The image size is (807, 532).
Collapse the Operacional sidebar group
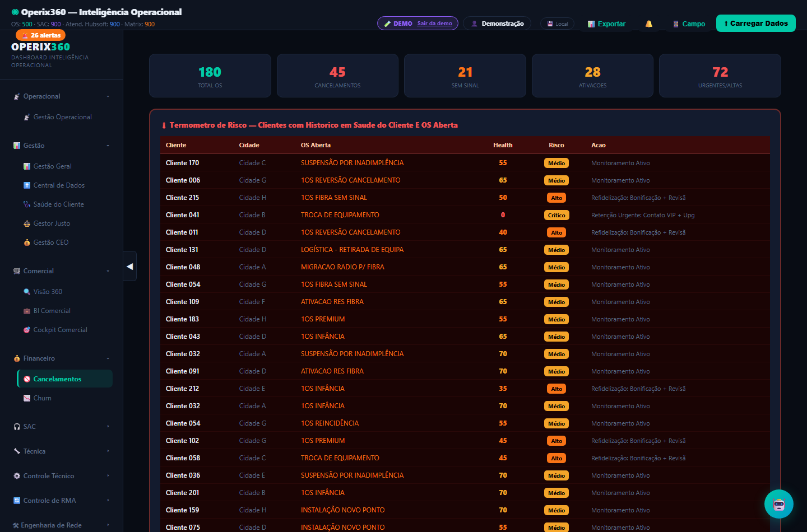pyautogui.click(x=62, y=96)
